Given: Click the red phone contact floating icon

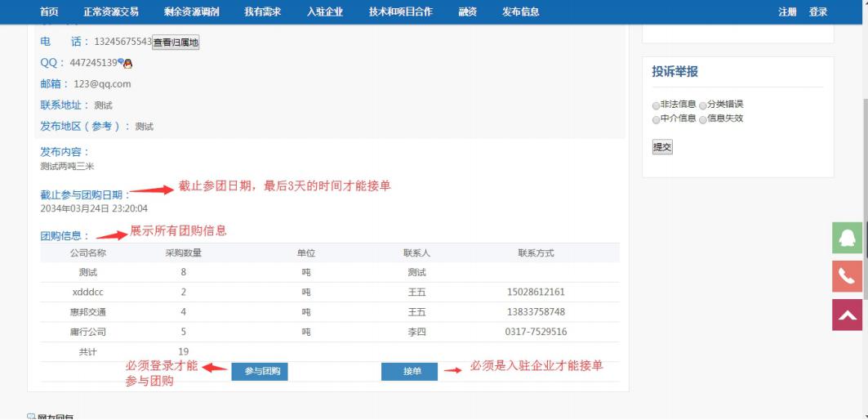Looking at the screenshot, I should coord(848,276).
